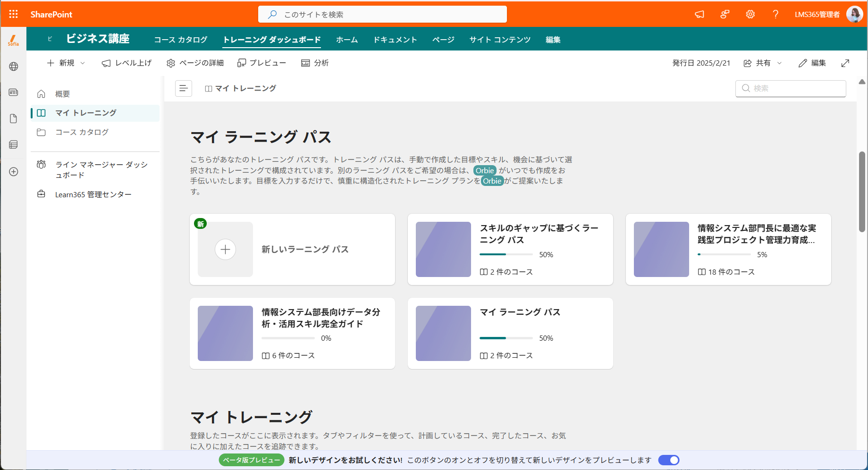Open the people/share network icon in header
This screenshot has height=470, width=868.
coord(725,14)
